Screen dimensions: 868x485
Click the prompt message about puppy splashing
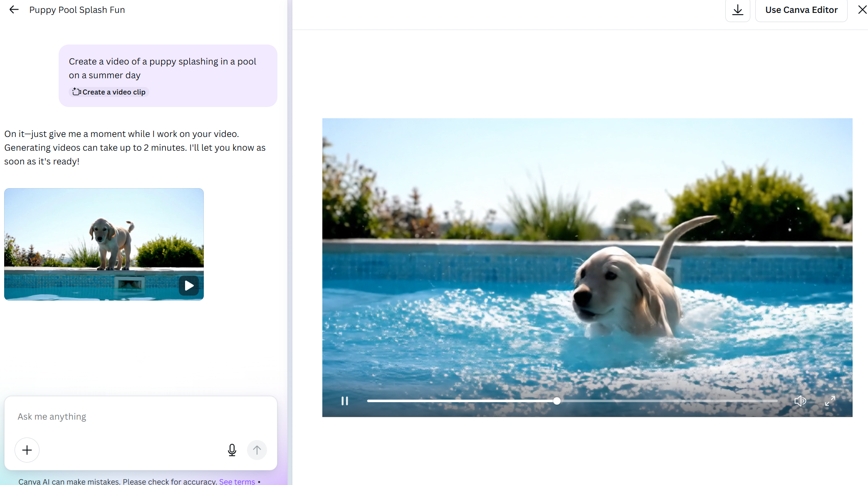[163, 68]
